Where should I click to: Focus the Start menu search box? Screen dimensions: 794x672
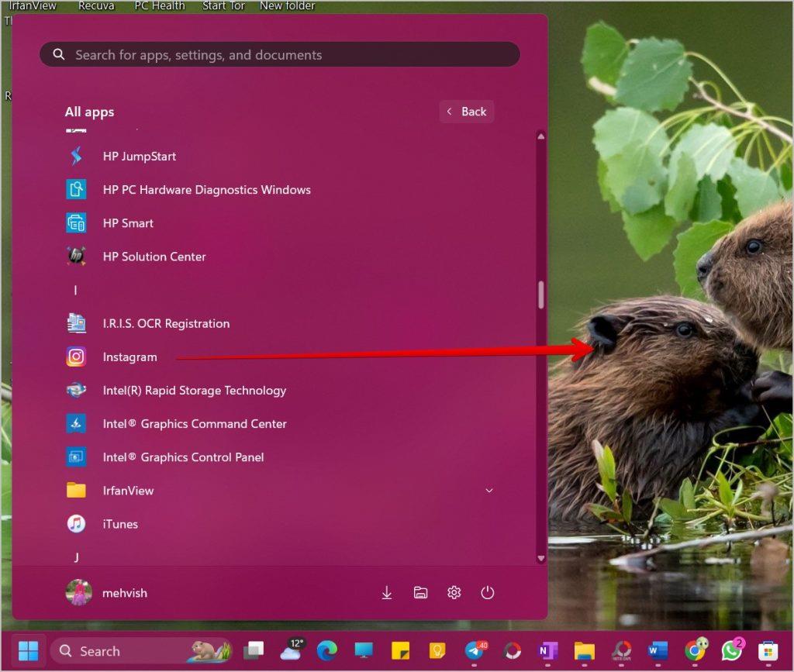click(x=279, y=55)
